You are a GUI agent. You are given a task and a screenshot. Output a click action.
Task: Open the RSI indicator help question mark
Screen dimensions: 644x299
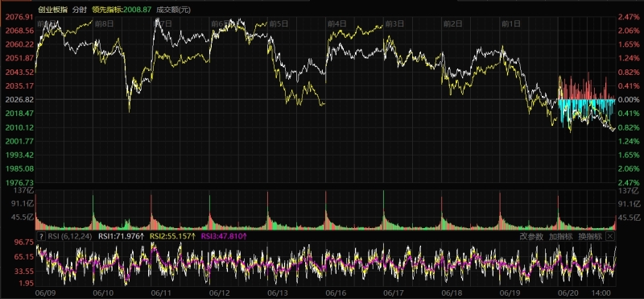41,236
